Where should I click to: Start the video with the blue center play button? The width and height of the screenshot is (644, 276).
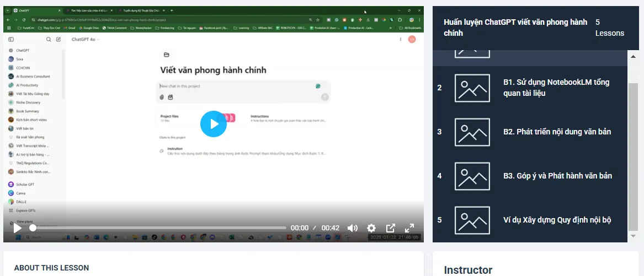tap(213, 124)
